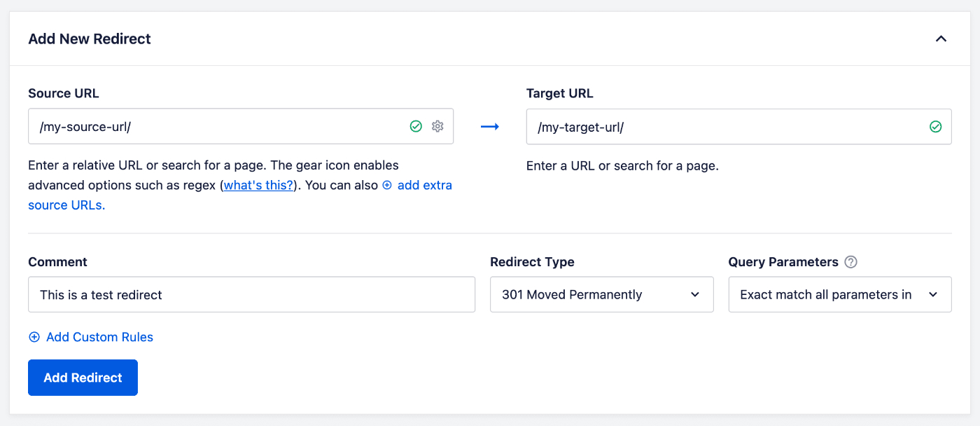Click the plus icon next to Add Custom Rules

[34, 337]
